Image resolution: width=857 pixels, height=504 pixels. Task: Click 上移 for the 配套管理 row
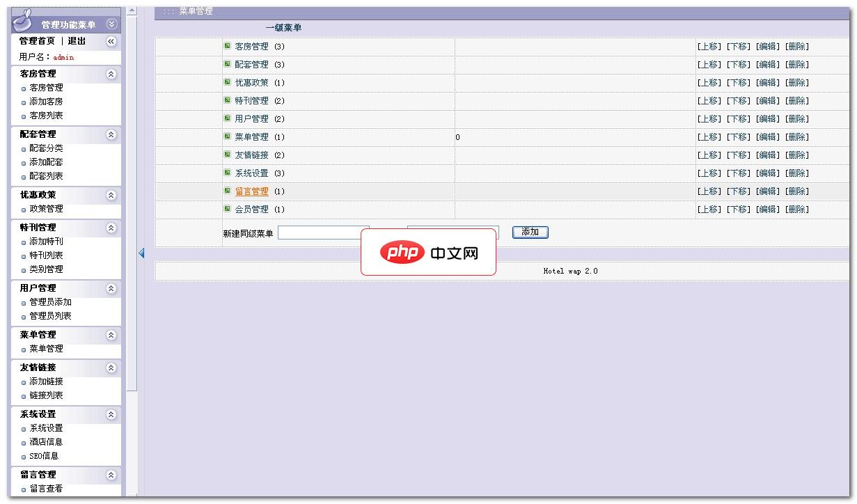[x=709, y=65]
